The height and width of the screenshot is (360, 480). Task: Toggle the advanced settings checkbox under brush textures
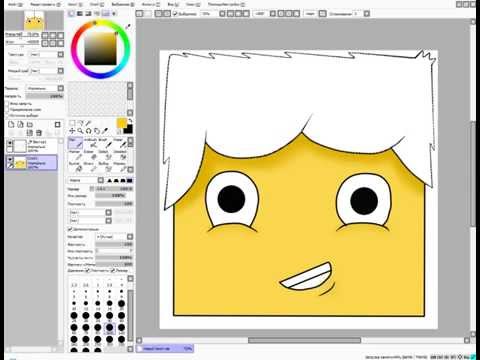pyautogui.click(x=70, y=229)
